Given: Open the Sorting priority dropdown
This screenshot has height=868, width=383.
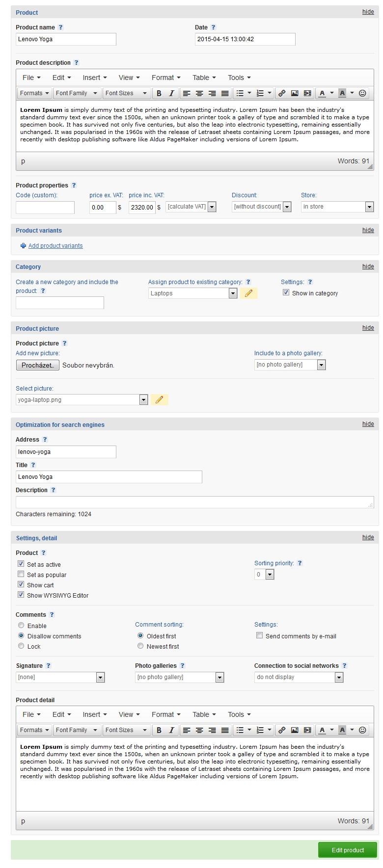Looking at the screenshot, I should [x=264, y=575].
